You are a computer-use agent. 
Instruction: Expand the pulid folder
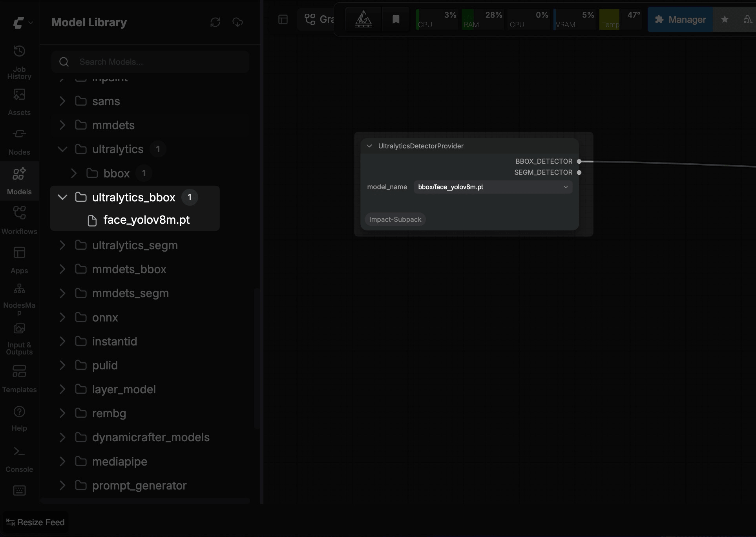click(x=62, y=365)
